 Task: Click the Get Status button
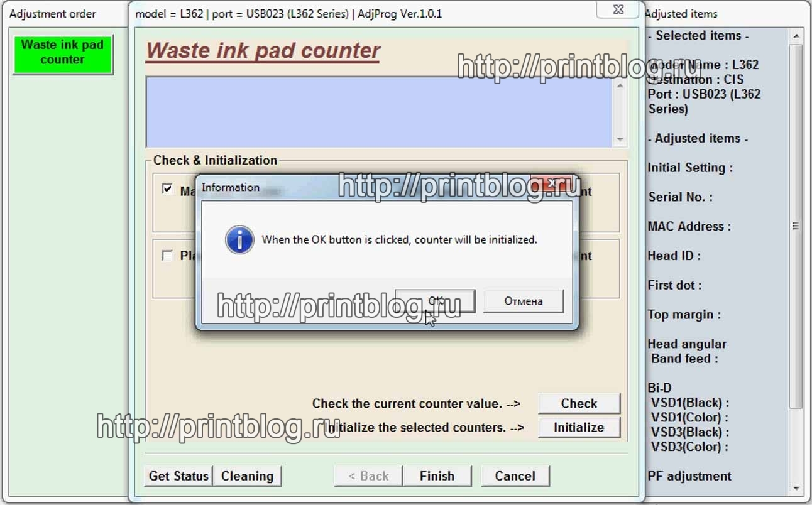178,476
